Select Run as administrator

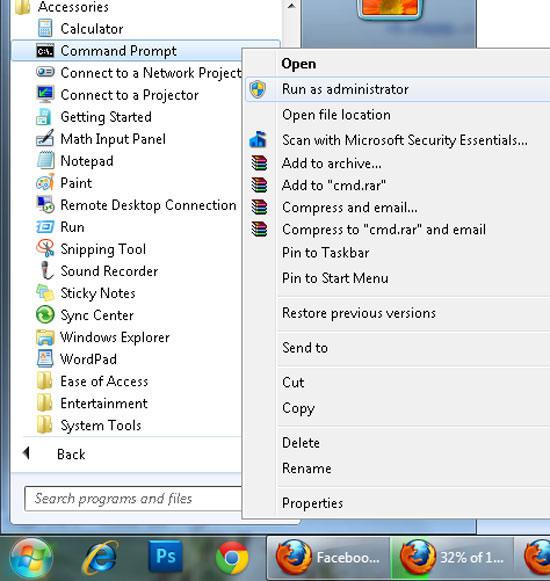(397, 89)
